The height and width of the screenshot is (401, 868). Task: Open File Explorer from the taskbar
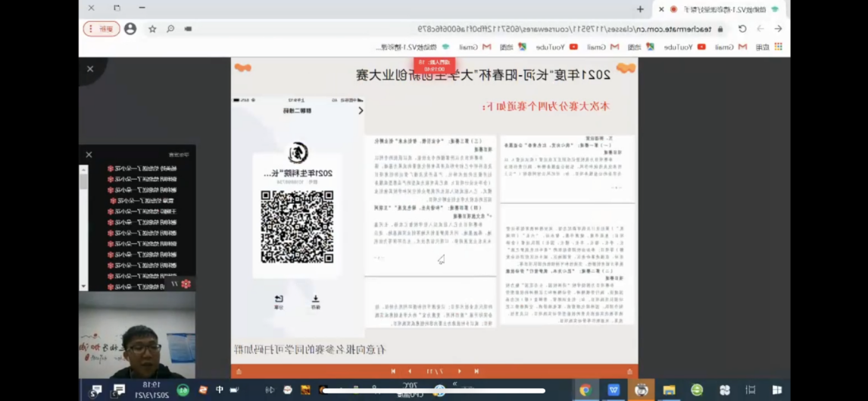point(670,390)
